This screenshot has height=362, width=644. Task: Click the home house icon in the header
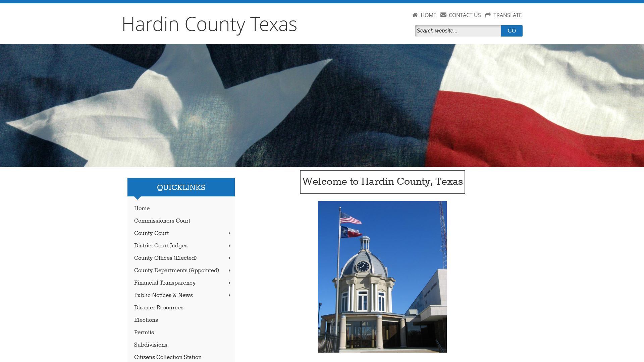click(x=415, y=15)
